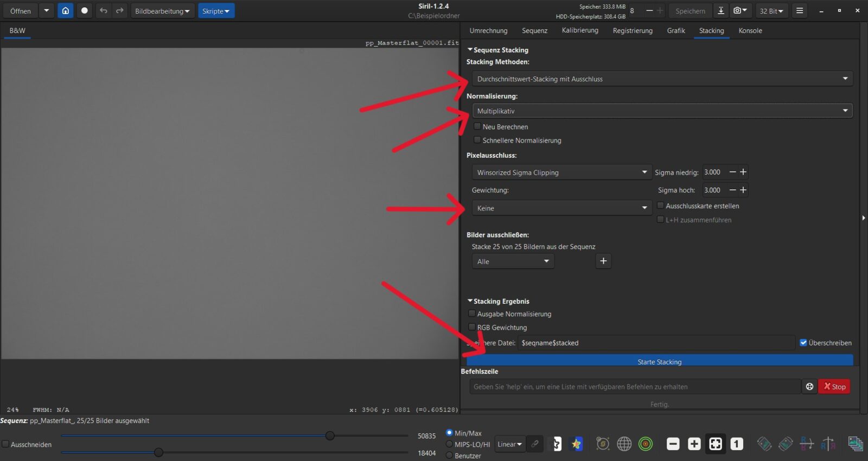Screen dimensions: 868x461
Task: Zoom in with the plus icon
Action: pyautogui.click(x=694, y=444)
